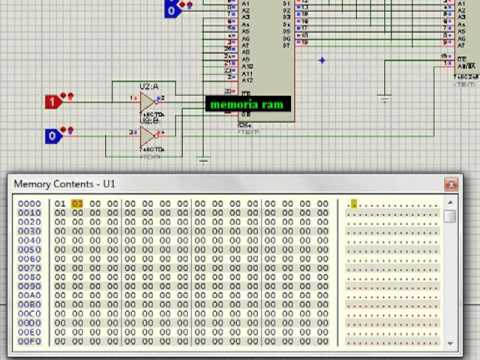Screen dimensions: 480x360
Task: Click the 00B0 address label
Action: point(29,304)
